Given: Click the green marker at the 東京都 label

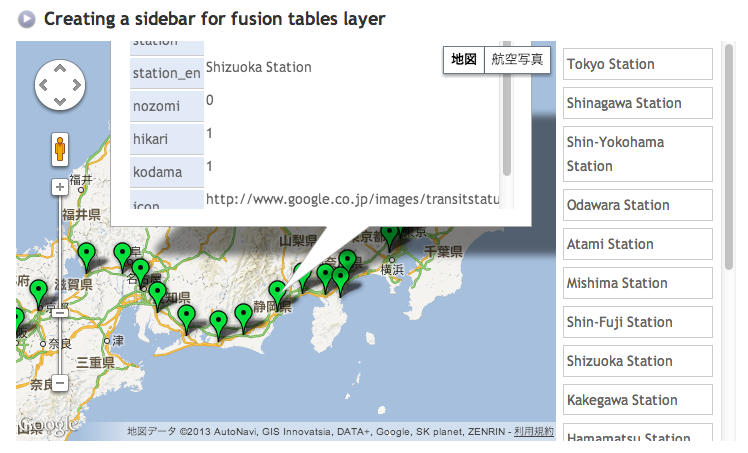Looking at the screenshot, I should tap(390, 237).
